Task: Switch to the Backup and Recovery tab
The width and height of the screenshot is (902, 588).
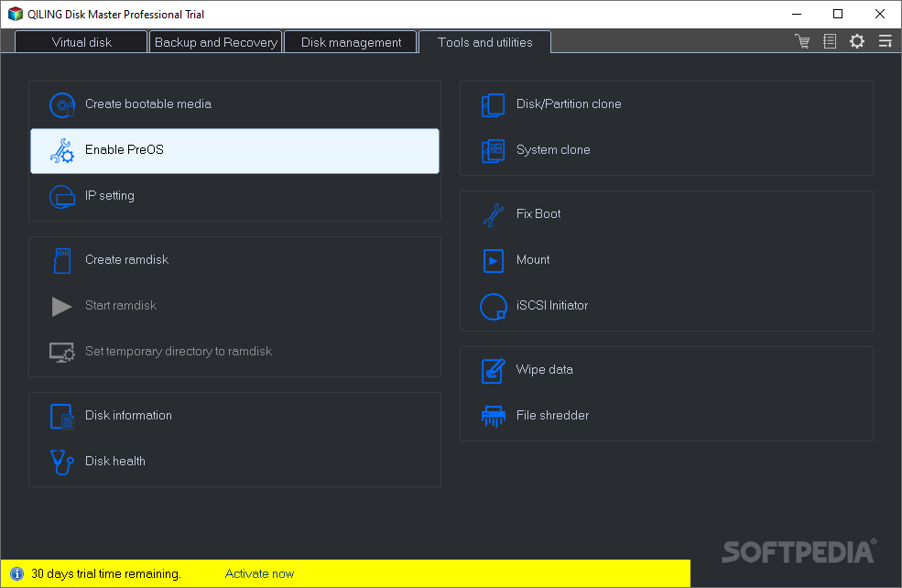Action: click(216, 42)
